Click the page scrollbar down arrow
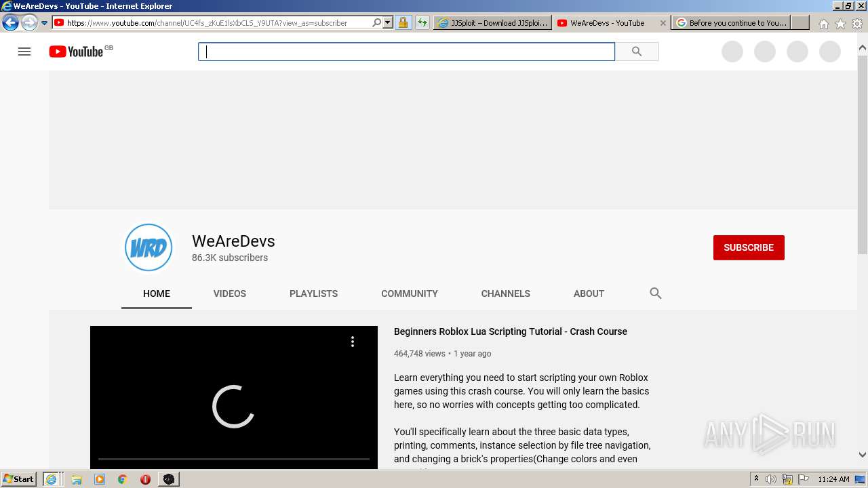868x488 pixels. click(863, 455)
